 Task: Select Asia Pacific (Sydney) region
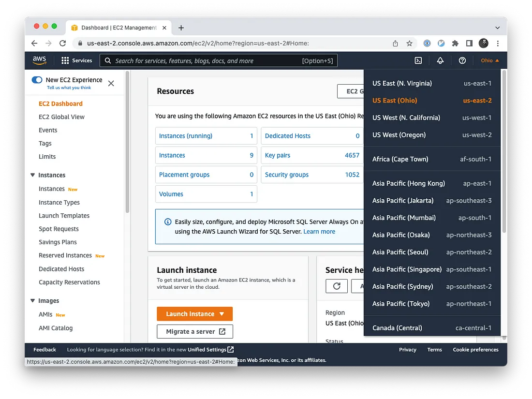[432, 287]
